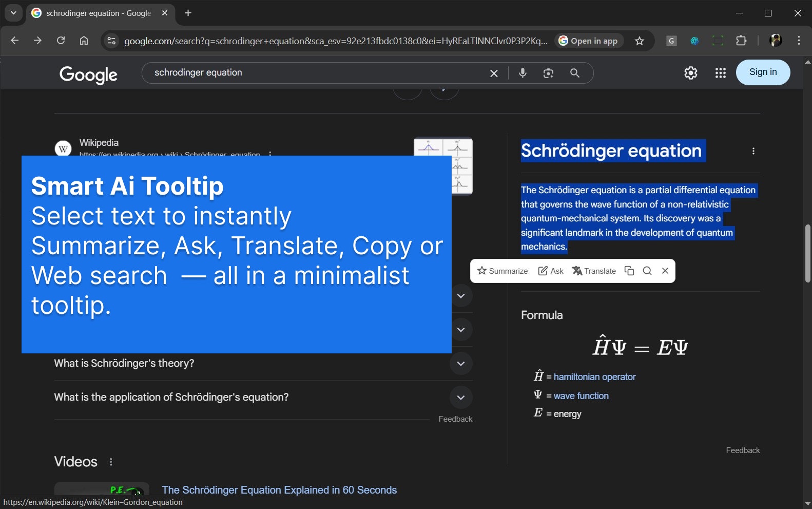Image resolution: width=812 pixels, height=509 pixels.
Task: Translate the selected text via tooltip
Action: coord(594,271)
